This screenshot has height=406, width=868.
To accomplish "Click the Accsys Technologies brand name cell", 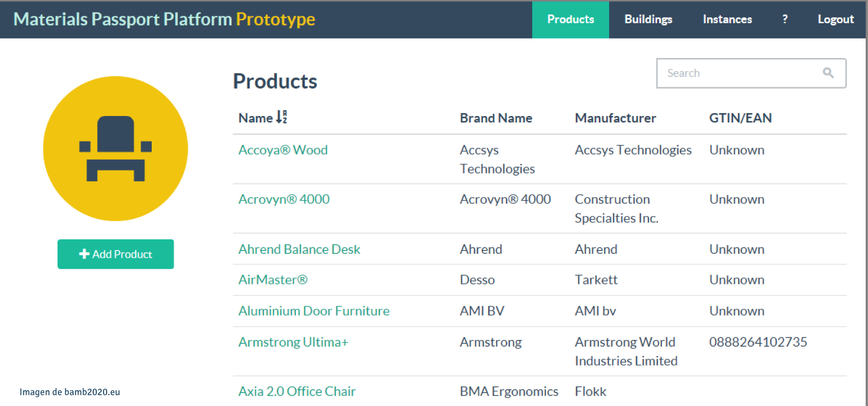I will pyautogui.click(x=497, y=159).
